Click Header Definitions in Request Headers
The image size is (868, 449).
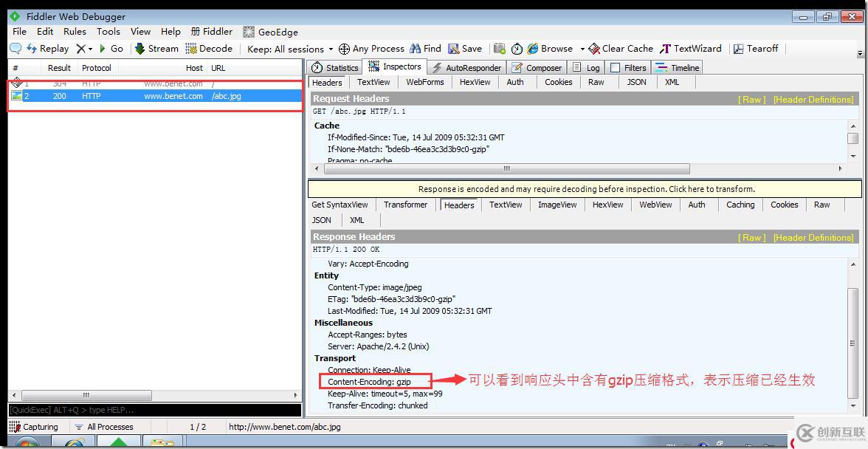pyautogui.click(x=813, y=100)
